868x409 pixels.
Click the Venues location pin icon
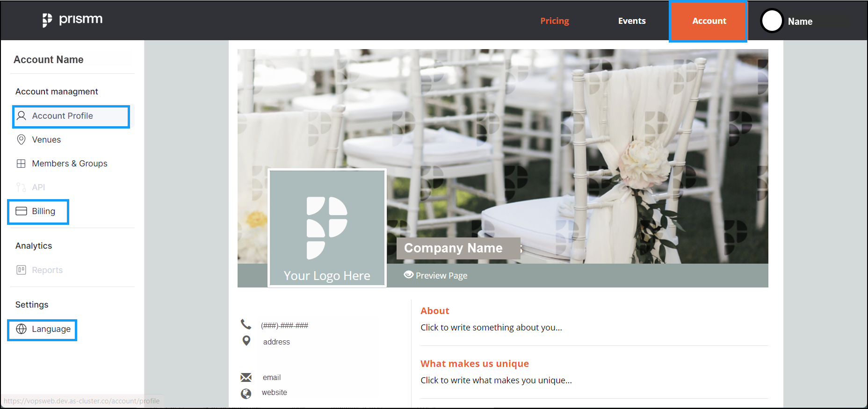(x=21, y=139)
